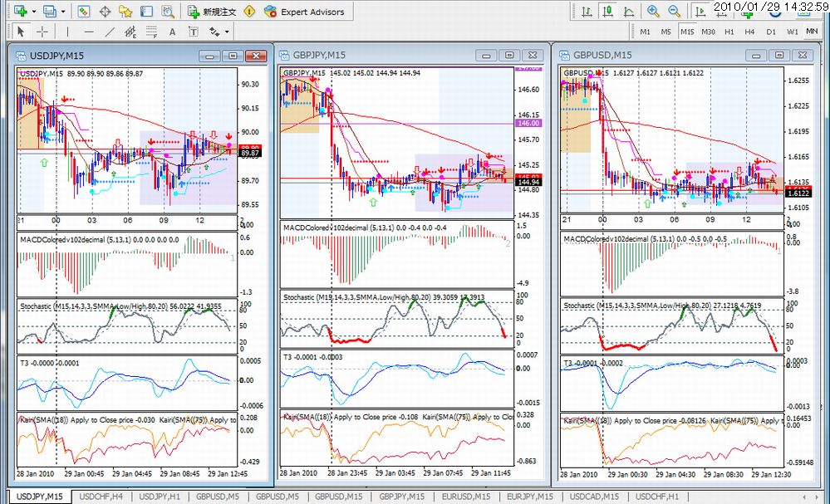Toggle chart auto scroll
This screenshot has width=830, height=504.
point(700,11)
